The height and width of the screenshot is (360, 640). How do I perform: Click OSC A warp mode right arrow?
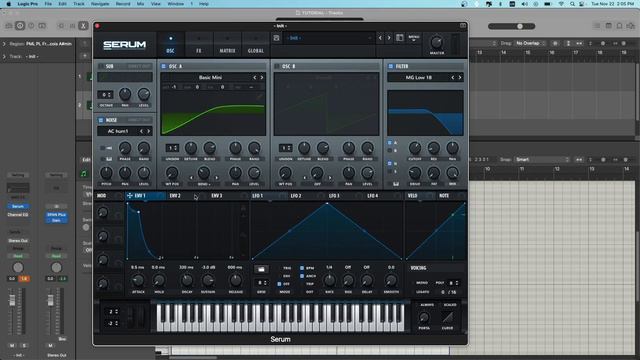217,178
